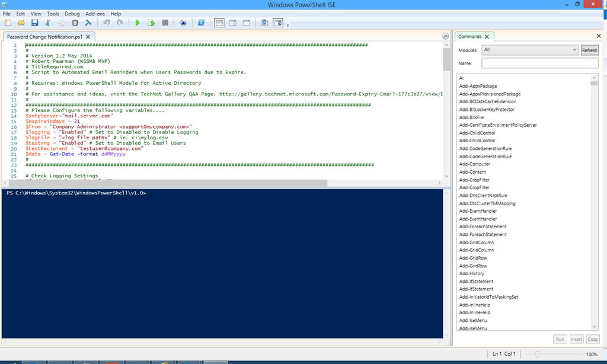Toggle Show Script Pane Top layout
This screenshot has width=607, height=364.
click(219, 23)
